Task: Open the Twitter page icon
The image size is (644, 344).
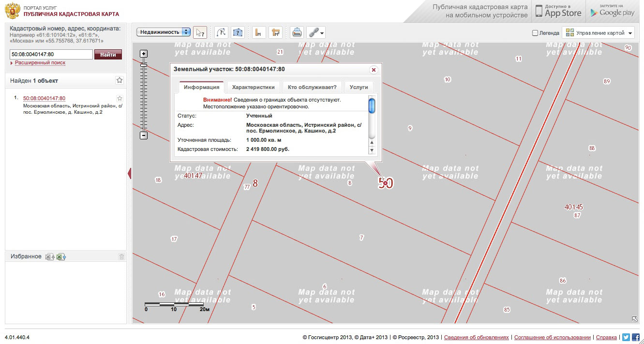Action: 626,337
